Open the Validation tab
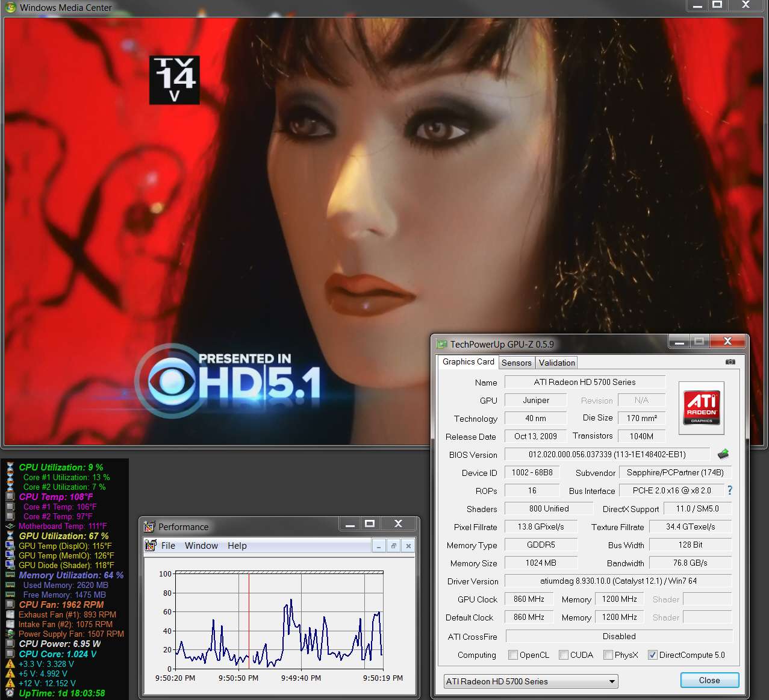 pos(556,363)
